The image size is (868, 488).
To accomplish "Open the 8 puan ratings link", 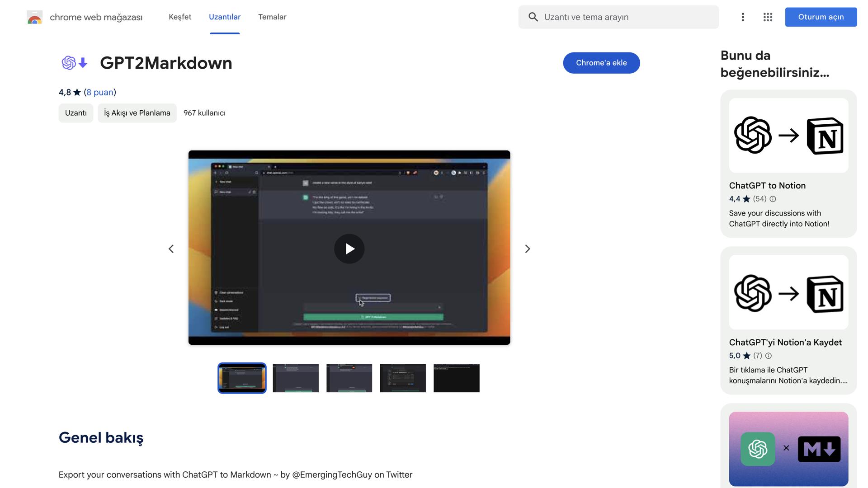I will coord(100,93).
